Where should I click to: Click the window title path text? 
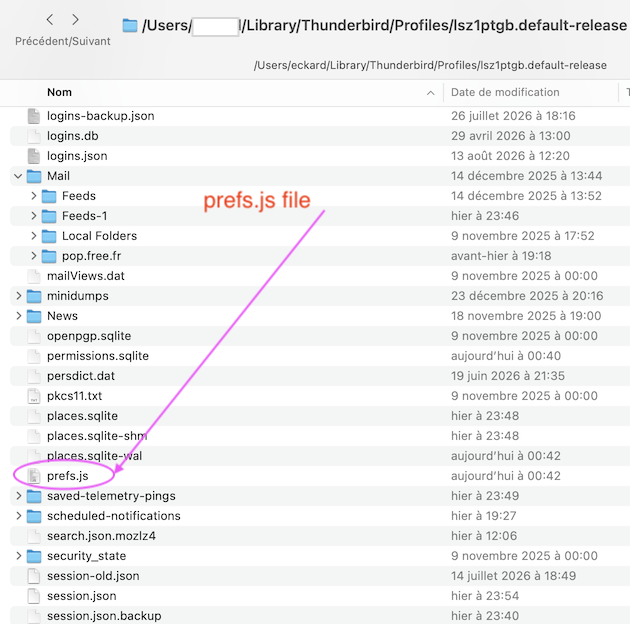pos(384,26)
